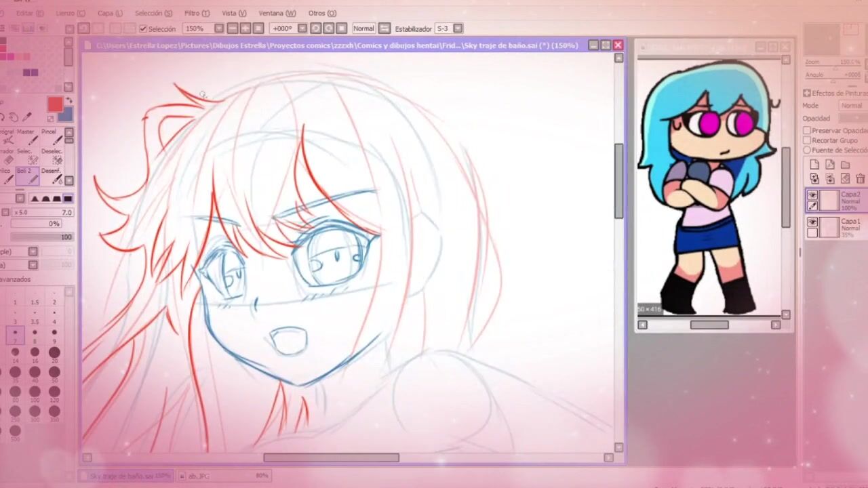Activate the eyedropper color picker tool
The image size is (868, 488).
pyautogui.click(x=27, y=117)
